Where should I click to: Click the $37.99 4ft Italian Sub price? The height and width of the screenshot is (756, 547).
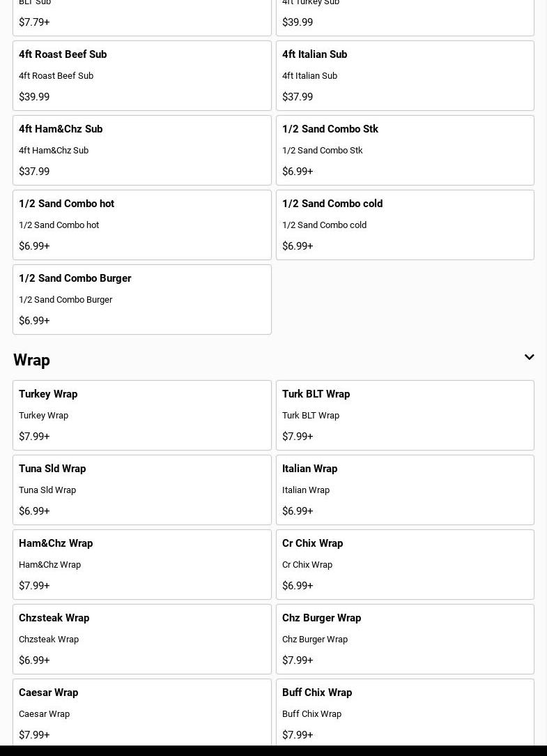[298, 97]
